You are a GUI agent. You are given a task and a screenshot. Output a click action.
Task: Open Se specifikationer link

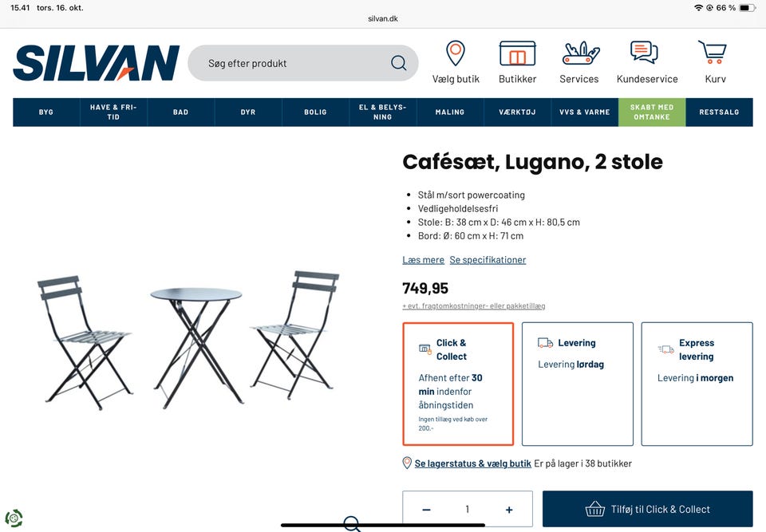coord(488,260)
